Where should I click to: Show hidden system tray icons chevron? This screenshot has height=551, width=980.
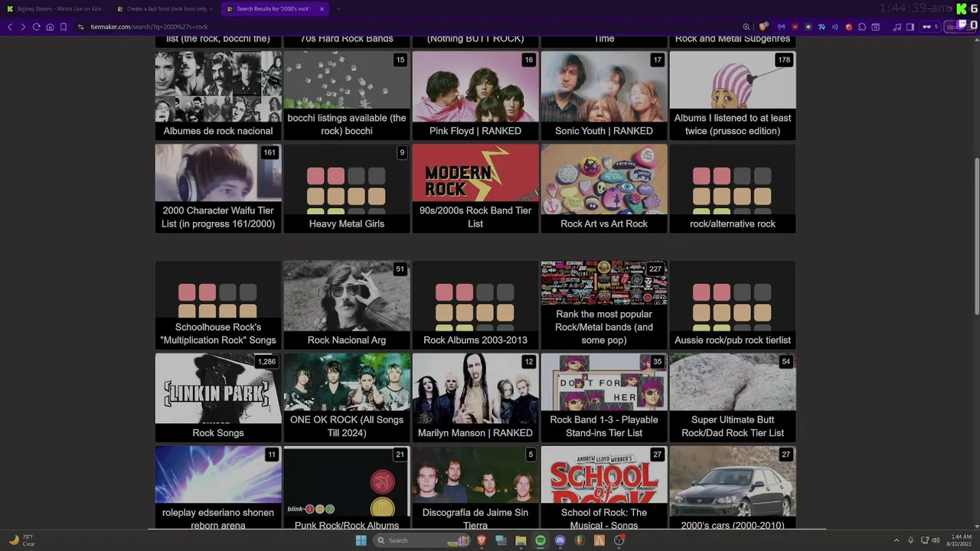897,540
